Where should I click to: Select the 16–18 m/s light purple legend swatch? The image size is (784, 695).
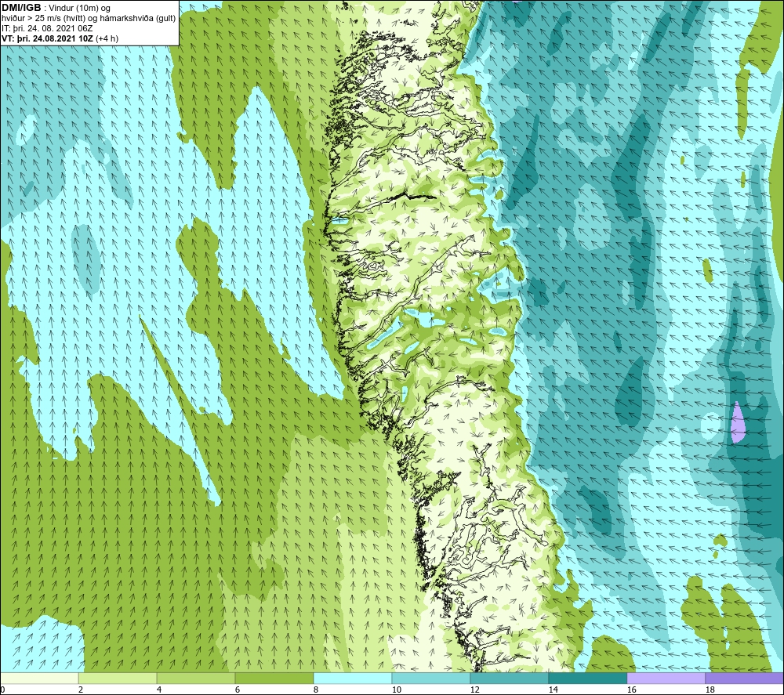[666, 678]
